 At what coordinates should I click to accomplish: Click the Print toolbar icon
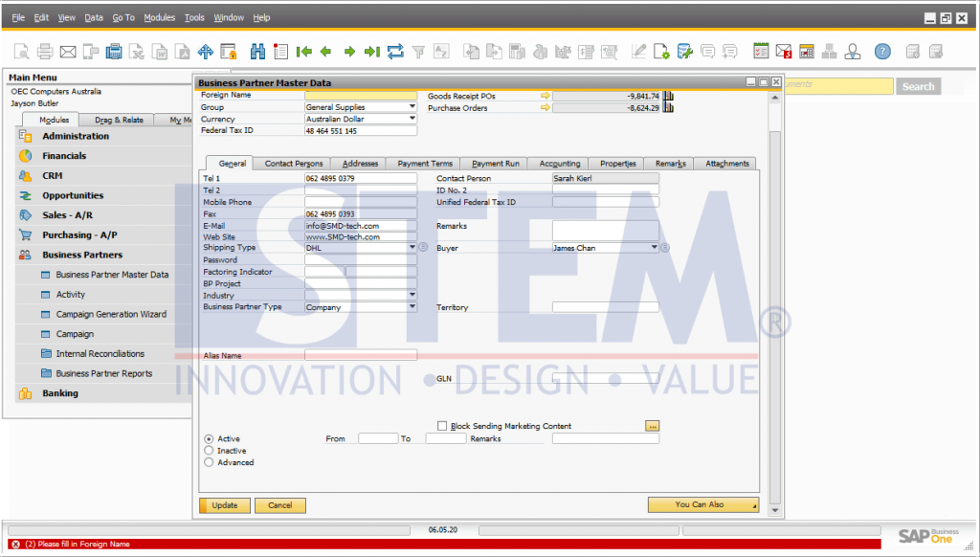pyautogui.click(x=45, y=52)
